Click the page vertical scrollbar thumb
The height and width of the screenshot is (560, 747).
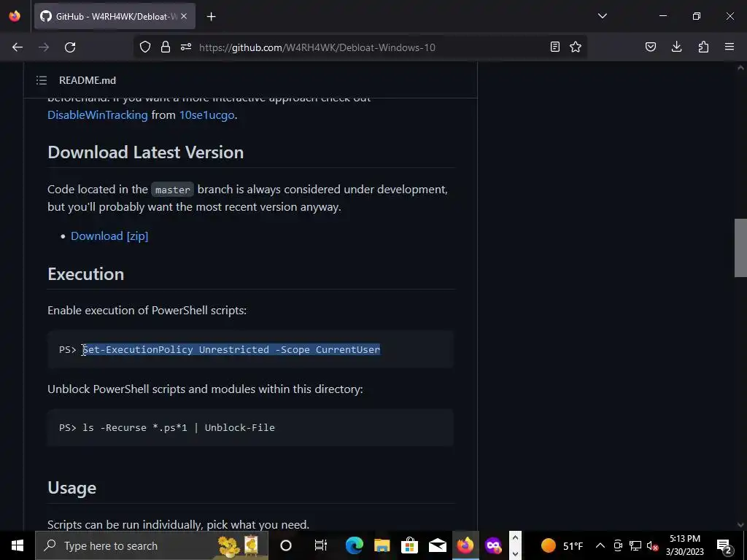coord(740,248)
